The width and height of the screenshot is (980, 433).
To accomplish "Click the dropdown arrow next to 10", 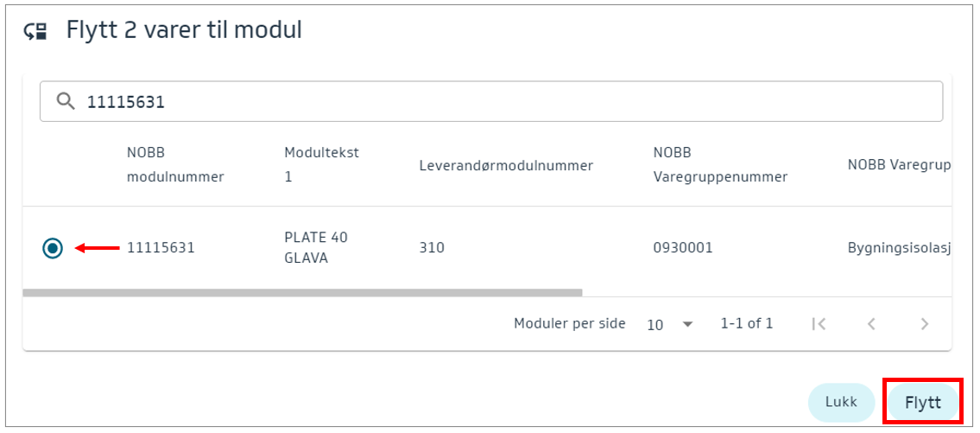I will (687, 325).
